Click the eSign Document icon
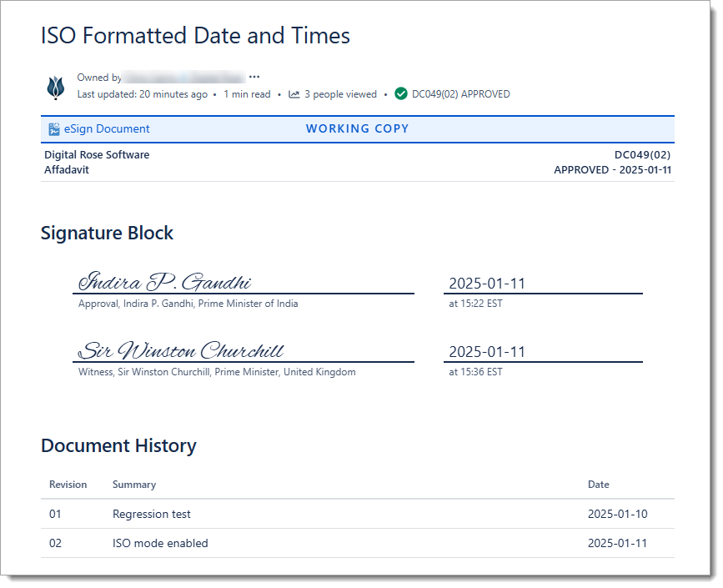This screenshot has width=723, height=588. pyautogui.click(x=54, y=129)
